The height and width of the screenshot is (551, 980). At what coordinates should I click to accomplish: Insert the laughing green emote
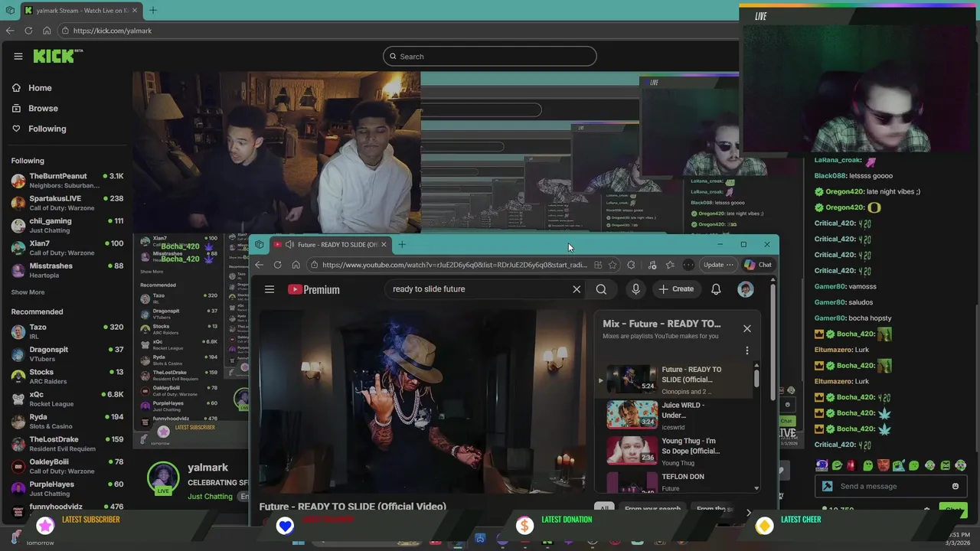(x=837, y=465)
